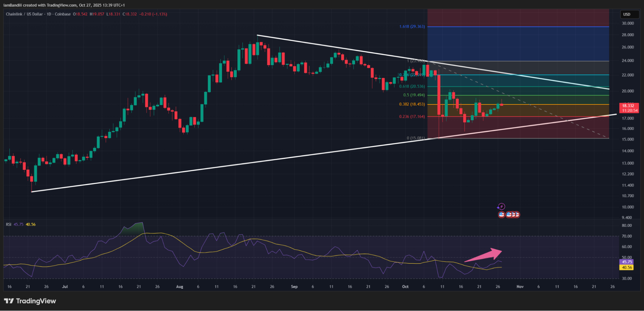
Task: Select the 0.236 (17.164) Fibonacci level label
Action: pyautogui.click(x=412, y=117)
